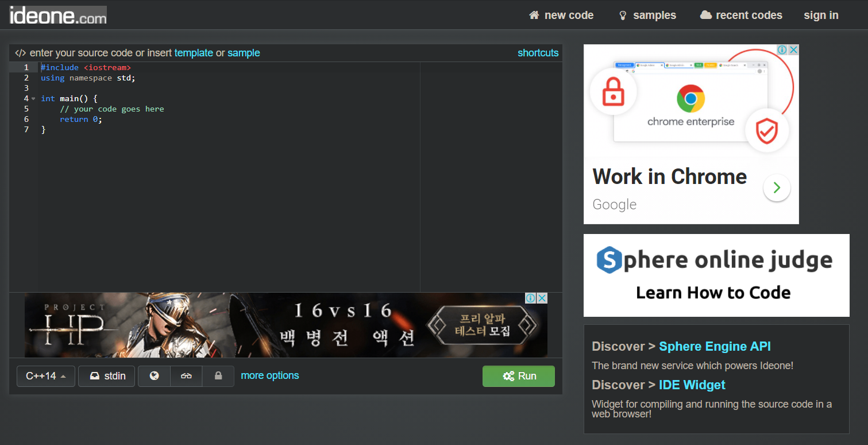Click the ideone.com logo

point(57,15)
